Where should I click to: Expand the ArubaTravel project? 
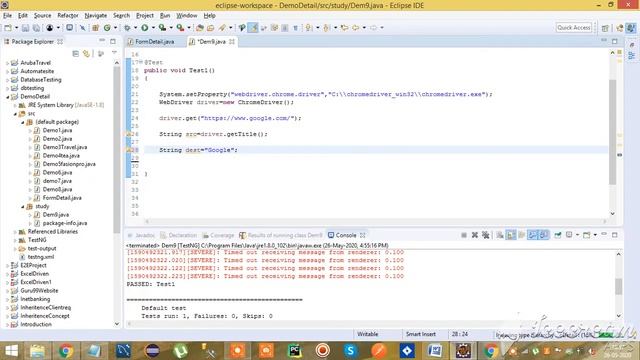(x=7, y=63)
